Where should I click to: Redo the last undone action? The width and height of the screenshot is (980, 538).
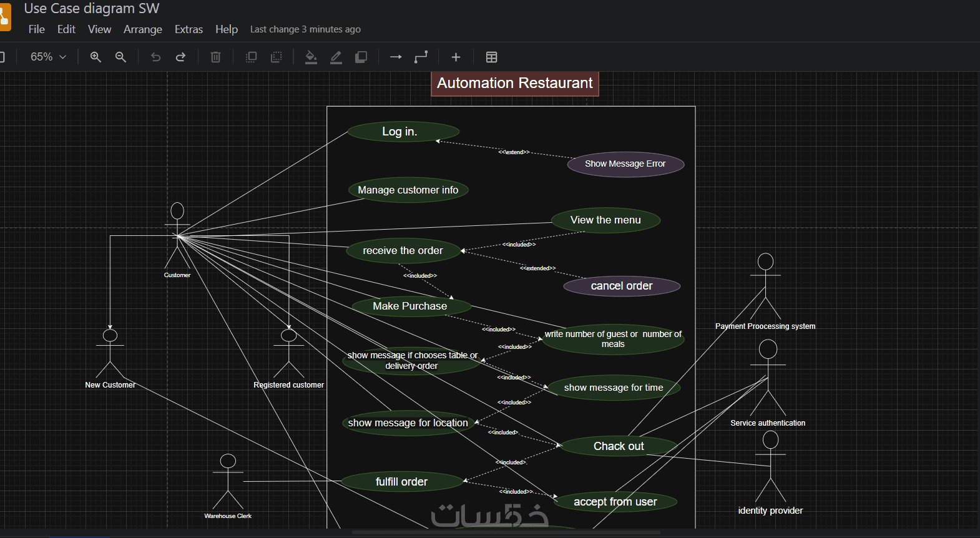(x=180, y=57)
